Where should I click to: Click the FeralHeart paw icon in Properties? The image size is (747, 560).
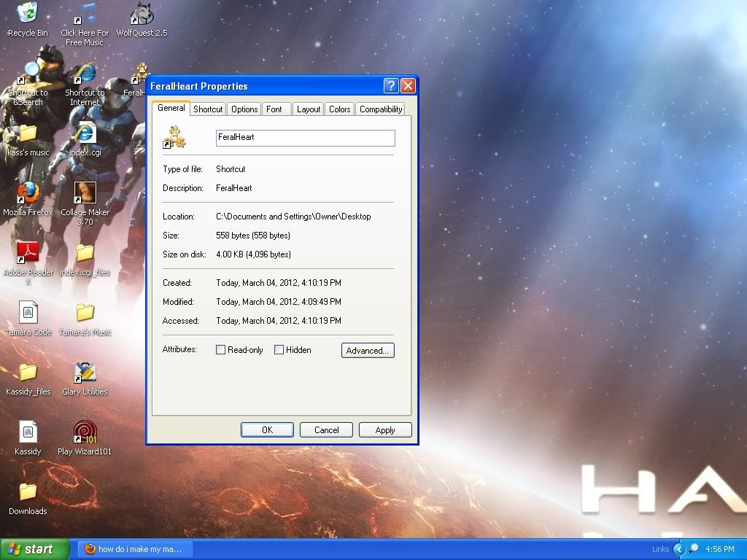tap(174, 137)
